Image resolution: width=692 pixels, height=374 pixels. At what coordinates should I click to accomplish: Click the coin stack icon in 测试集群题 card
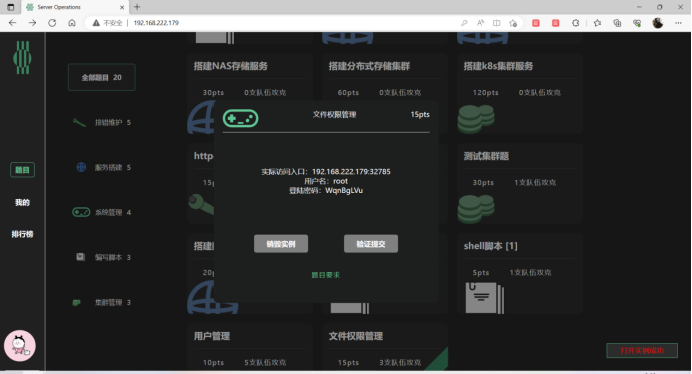coord(476,209)
